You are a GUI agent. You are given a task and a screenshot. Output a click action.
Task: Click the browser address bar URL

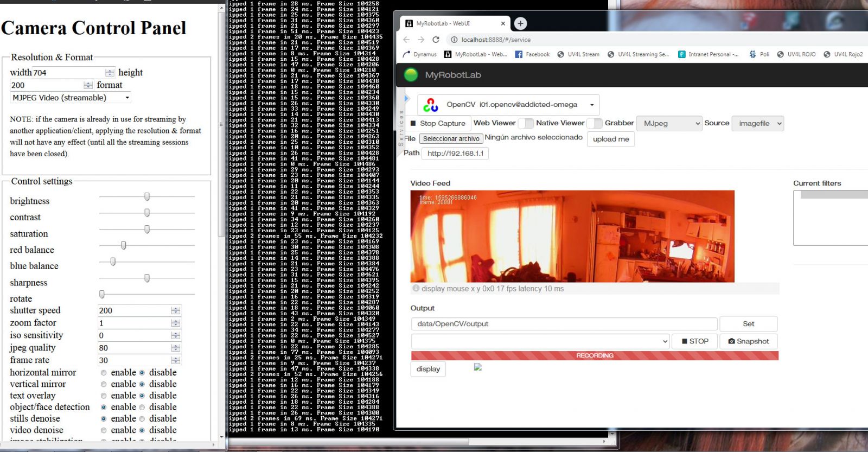(496, 40)
